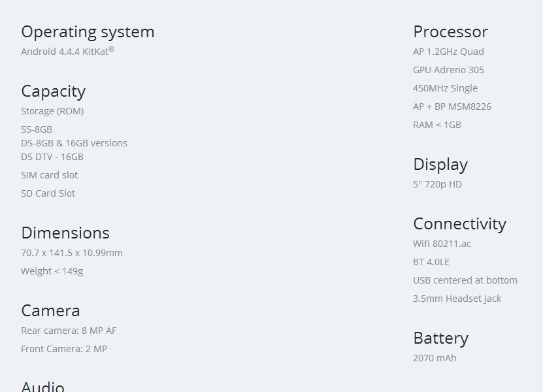
Task: Select the 2070 mAh battery value
Action: pos(435,358)
